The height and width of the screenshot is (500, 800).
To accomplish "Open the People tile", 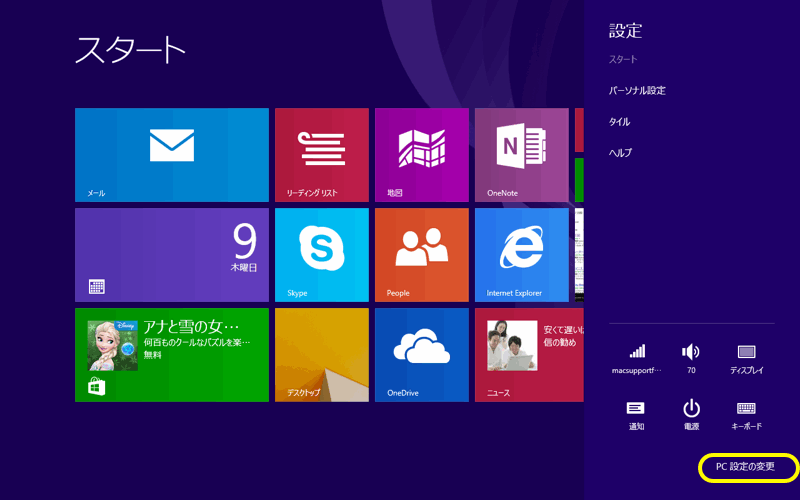I will (x=421, y=254).
